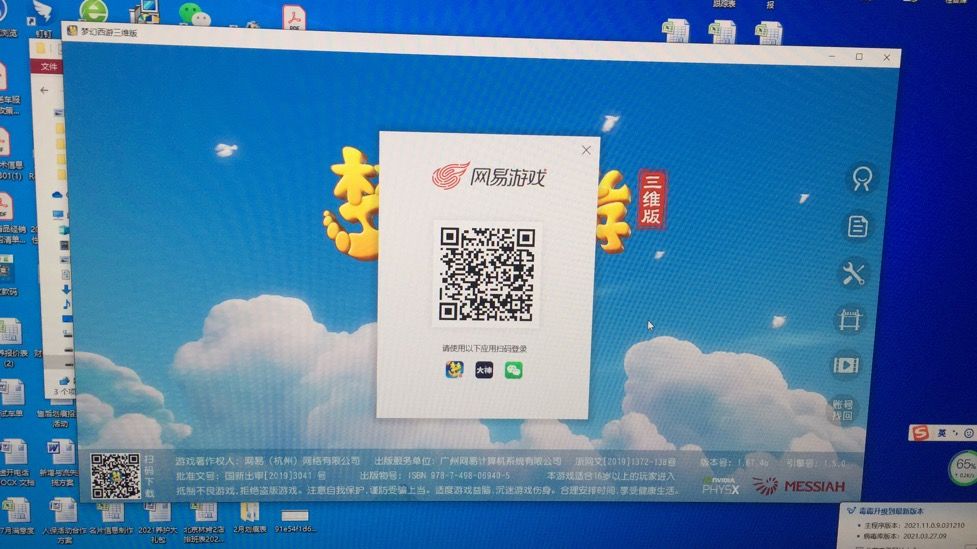Open the Word file 新增与流失挽方案 on desktop
Screen dimensions: 977x549
point(60,462)
